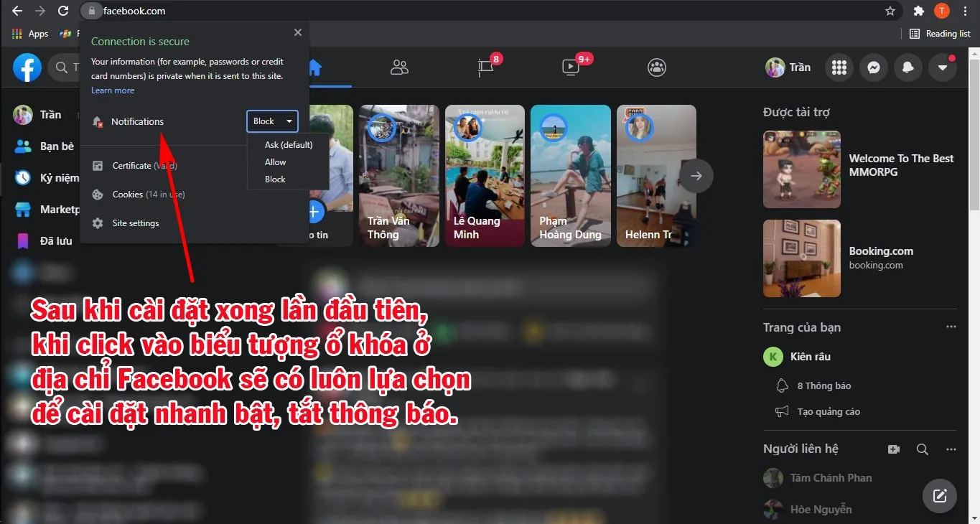This screenshot has width=980, height=524.
Task: Select the Watch tab with 9+ badge
Action: click(571, 67)
